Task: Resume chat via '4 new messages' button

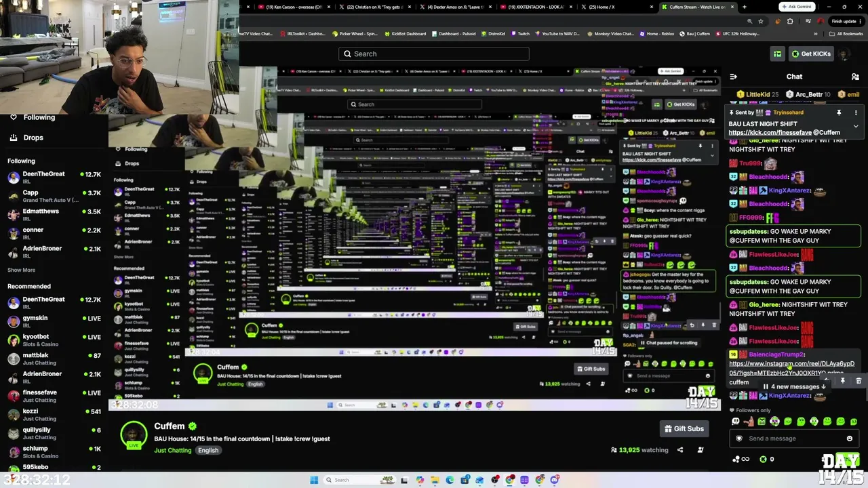Action: [x=794, y=386]
